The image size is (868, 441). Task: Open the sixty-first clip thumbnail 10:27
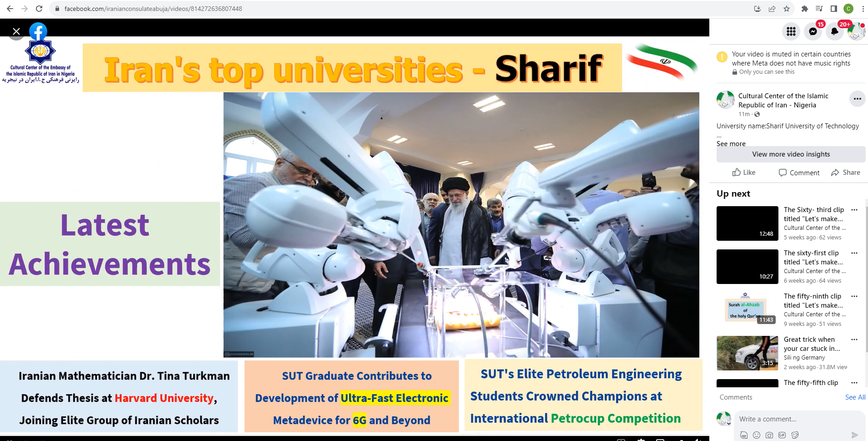(748, 267)
